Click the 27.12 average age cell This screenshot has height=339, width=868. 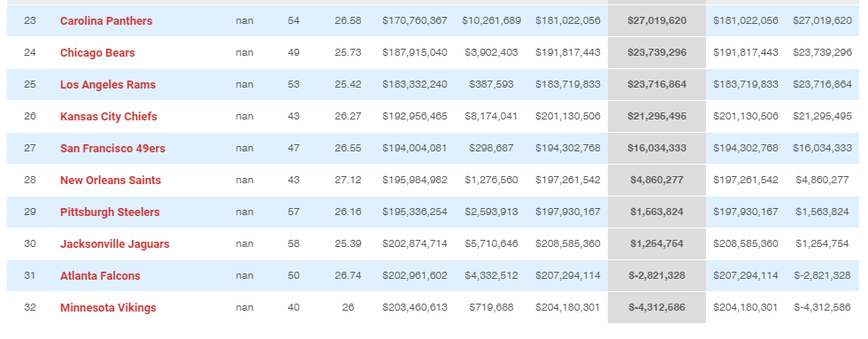pos(348,180)
